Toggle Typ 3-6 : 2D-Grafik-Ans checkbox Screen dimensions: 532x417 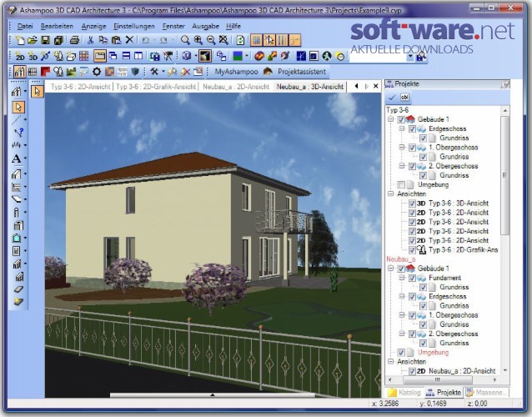(x=412, y=250)
